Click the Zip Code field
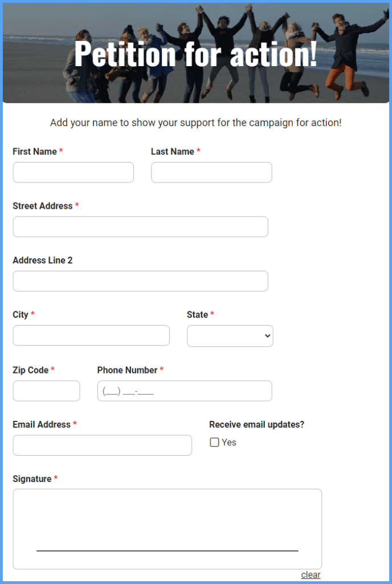Viewport: 392px width, 584px height. click(x=46, y=391)
